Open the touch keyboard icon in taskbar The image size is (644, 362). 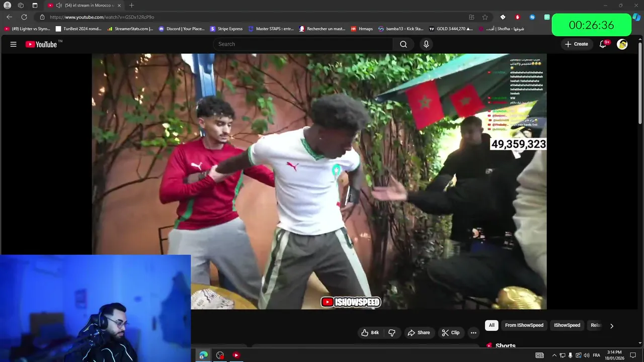539,355
